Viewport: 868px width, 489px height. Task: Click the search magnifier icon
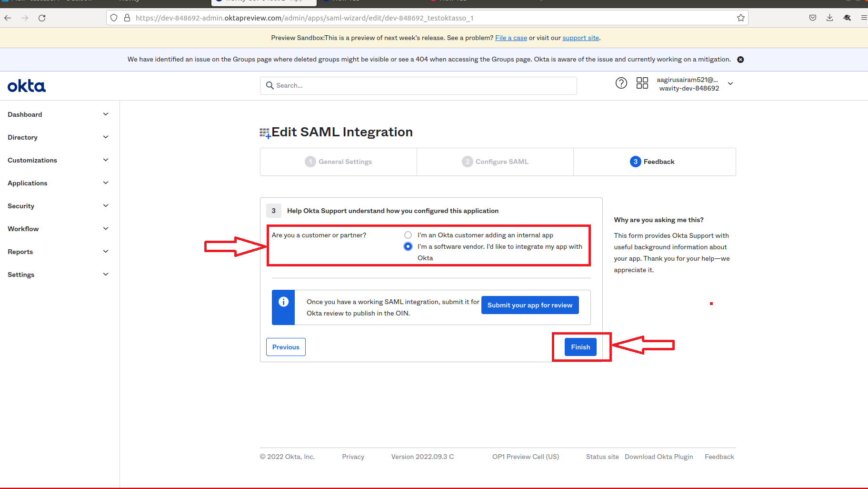[270, 85]
